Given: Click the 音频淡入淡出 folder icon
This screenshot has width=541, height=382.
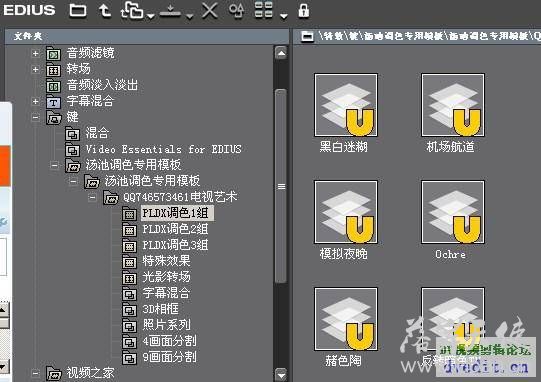Looking at the screenshot, I should [x=53, y=86].
